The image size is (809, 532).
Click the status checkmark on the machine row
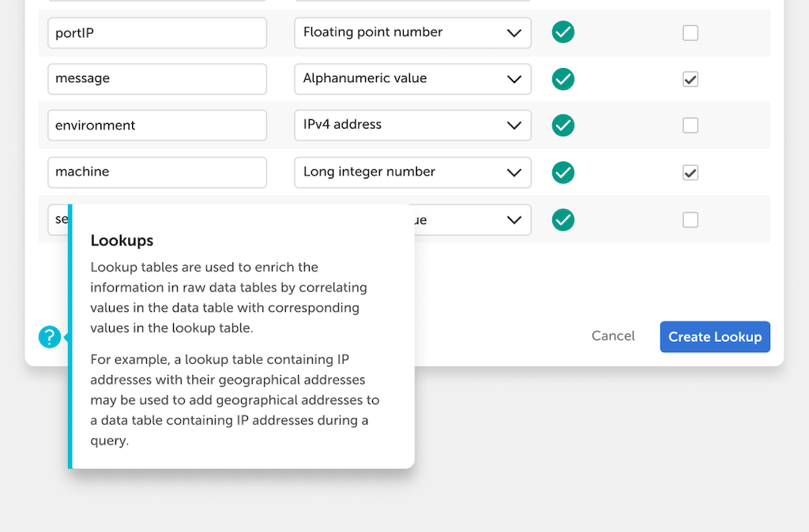[x=563, y=172]
